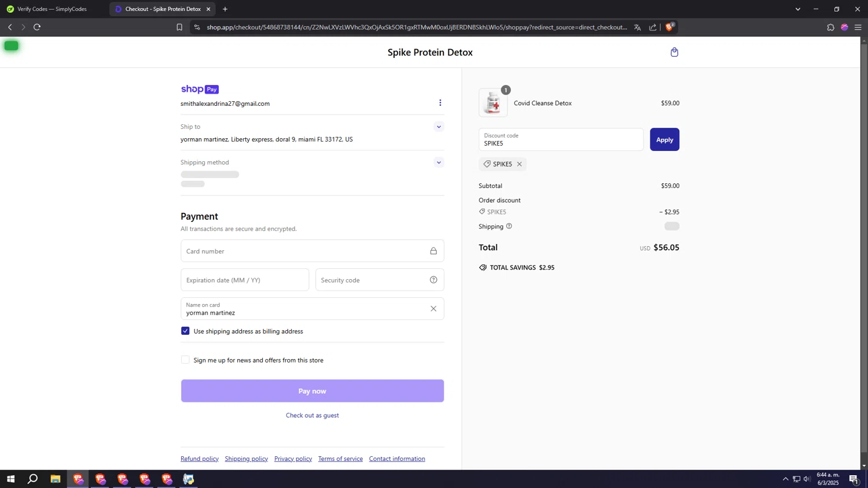Open the notification center icon
Screen dimensions: 868x488
(x=854, y=479)
